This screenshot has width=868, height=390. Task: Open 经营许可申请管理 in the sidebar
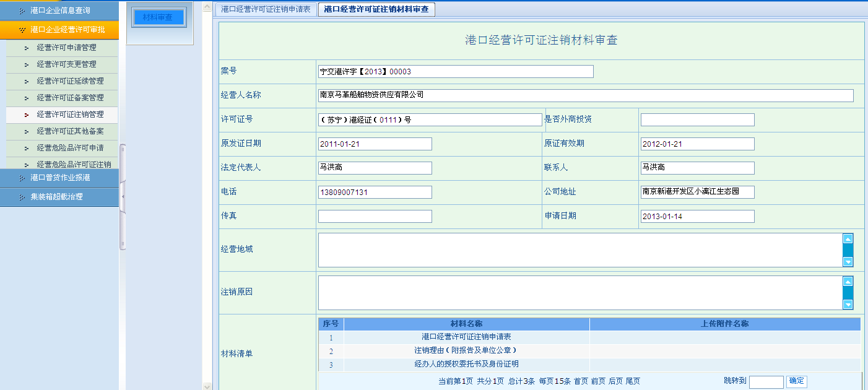tap(66, 48)
